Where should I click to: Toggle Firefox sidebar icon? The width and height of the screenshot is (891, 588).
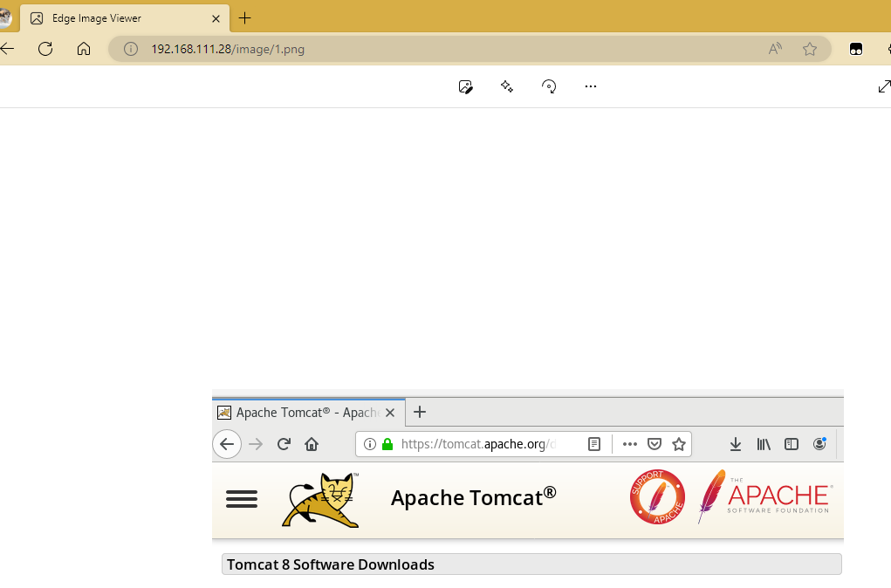coord(791,444)
